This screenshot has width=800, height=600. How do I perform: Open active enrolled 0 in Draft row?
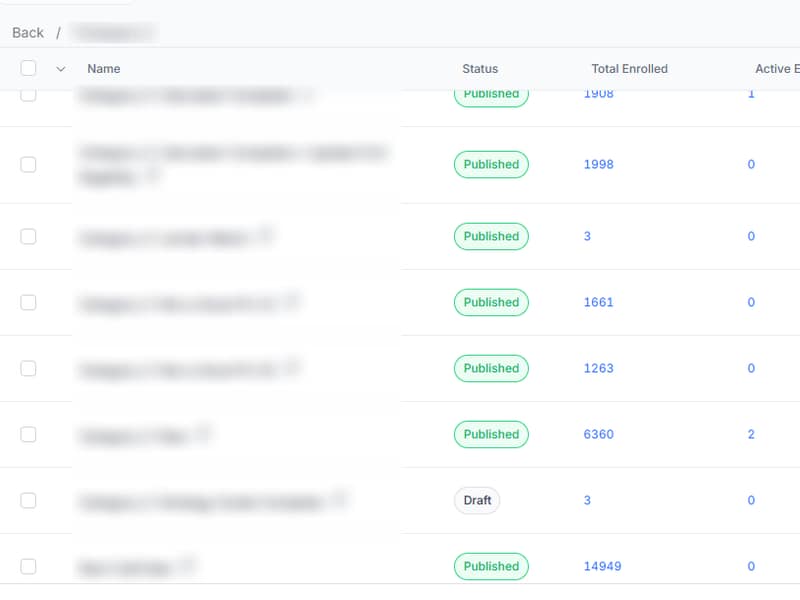[x=751, y=500]
